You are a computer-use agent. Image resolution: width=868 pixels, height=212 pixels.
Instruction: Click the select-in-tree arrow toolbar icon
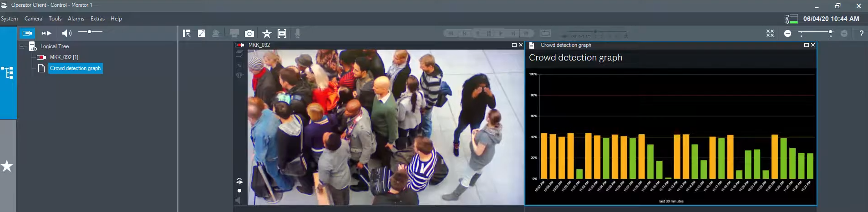point(187,34)
